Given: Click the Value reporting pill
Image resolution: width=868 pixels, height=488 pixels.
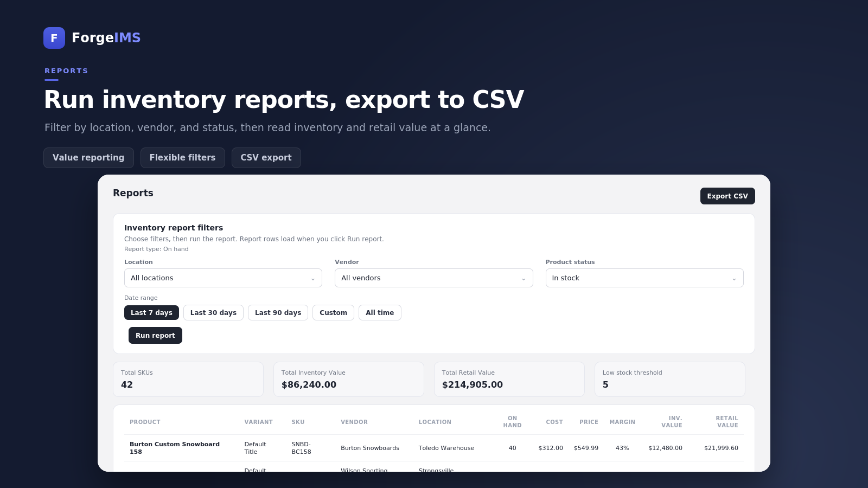Looking at the screenshot, I should [88, 158].
